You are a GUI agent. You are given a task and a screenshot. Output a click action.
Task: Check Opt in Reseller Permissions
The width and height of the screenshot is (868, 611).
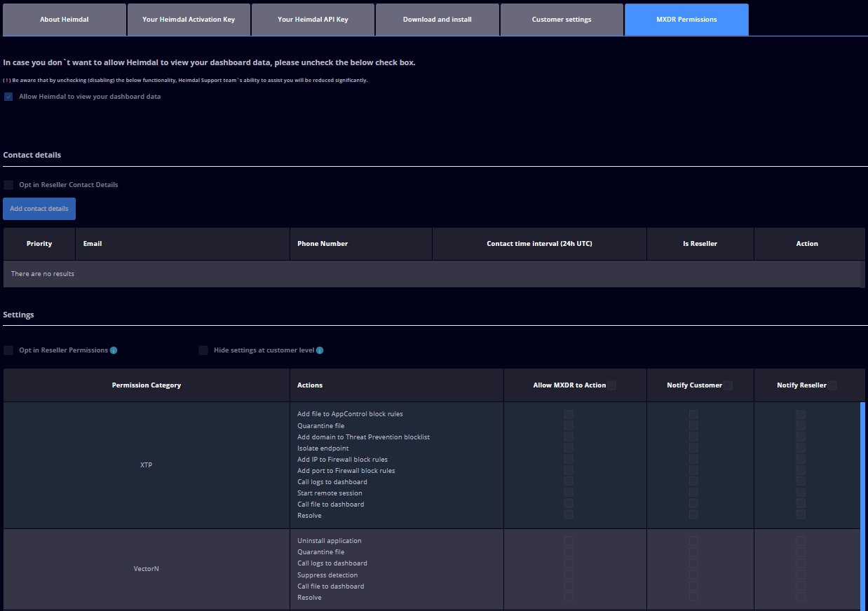pos(8,350)
